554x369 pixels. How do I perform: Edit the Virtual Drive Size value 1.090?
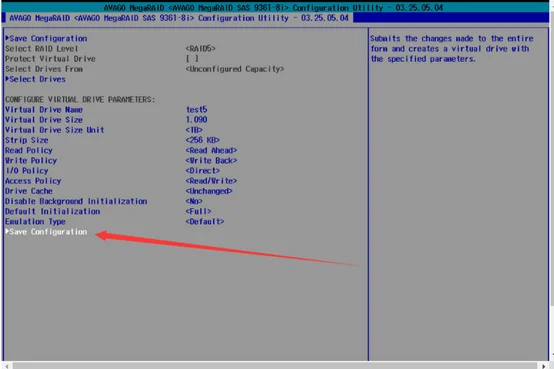(196, 120)
